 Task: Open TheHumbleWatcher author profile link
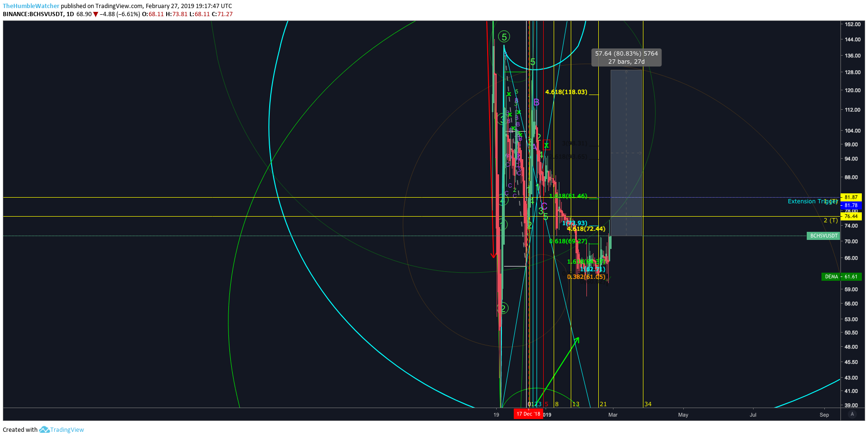pos(31,6)
